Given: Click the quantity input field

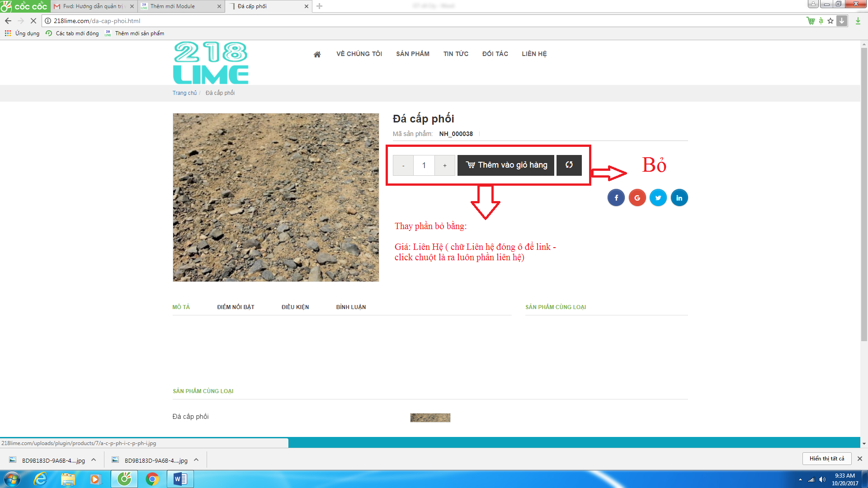Looking at the screenshot, I should click(x=424, y=165).
